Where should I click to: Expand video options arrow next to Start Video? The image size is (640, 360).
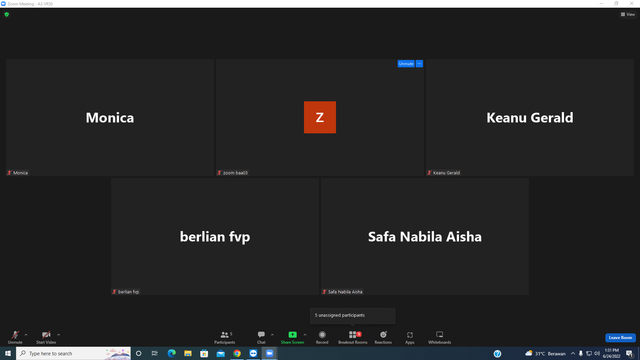tap(58, 335)
